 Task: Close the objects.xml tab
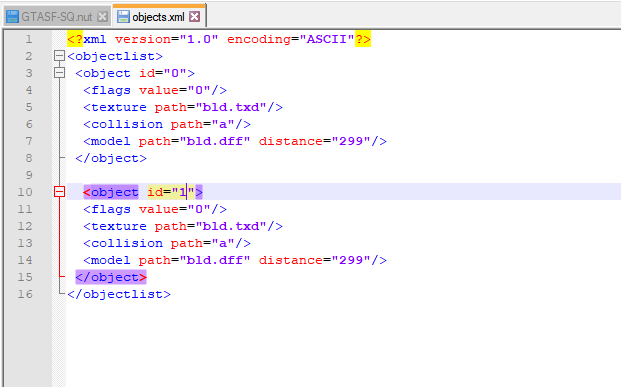(x=195, y=17)
